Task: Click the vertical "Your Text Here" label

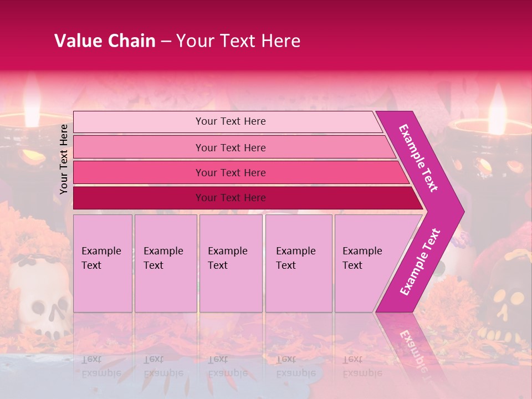Action: (x=64, y=159)
